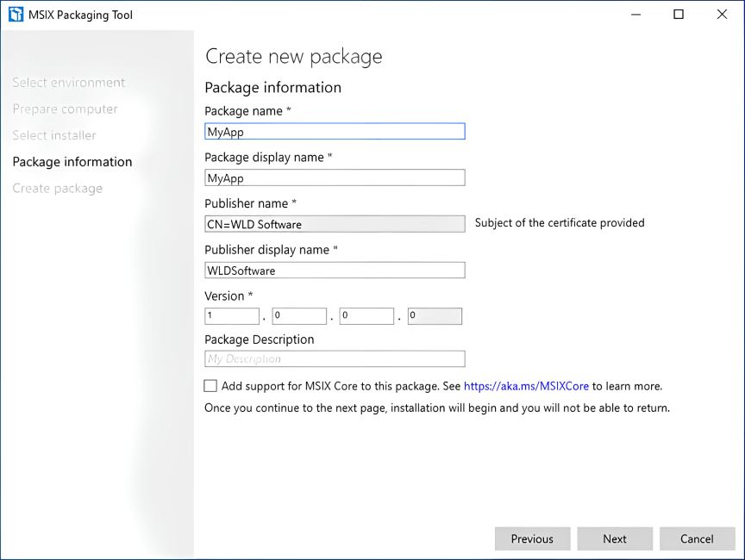Go to the Prepare computer step
745x560 pixels.
click(x=65, y=109)
